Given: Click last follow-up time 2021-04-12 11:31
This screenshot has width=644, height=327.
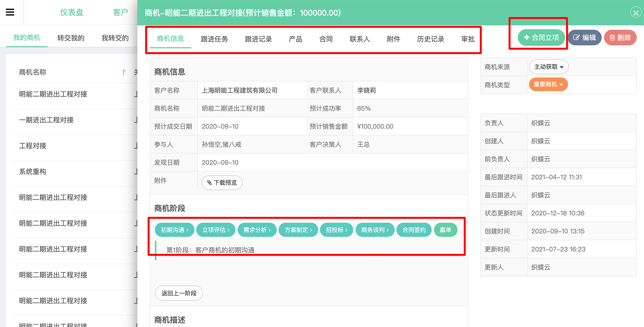Looking at the screenshot, I should click(x=557, y=177).
